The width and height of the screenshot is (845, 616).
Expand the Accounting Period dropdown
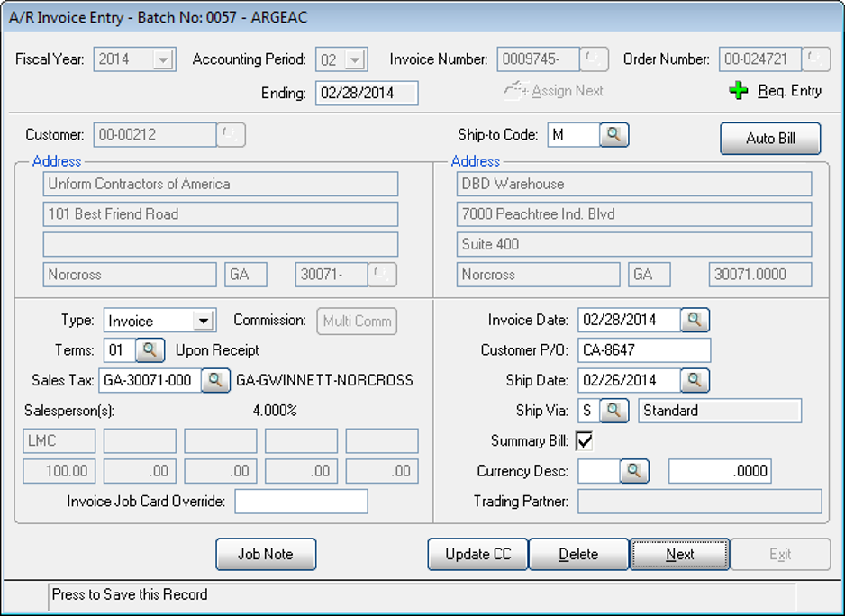[x=355, y=59]
